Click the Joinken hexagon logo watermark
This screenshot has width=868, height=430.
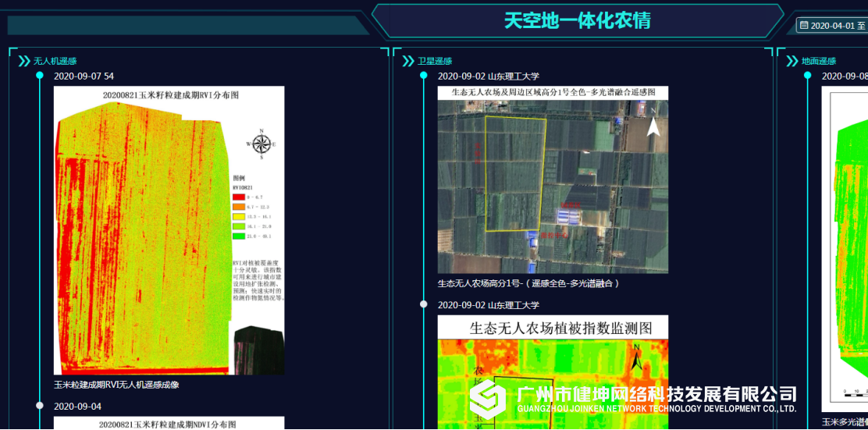pyautogui.click(x=488, y=399)
